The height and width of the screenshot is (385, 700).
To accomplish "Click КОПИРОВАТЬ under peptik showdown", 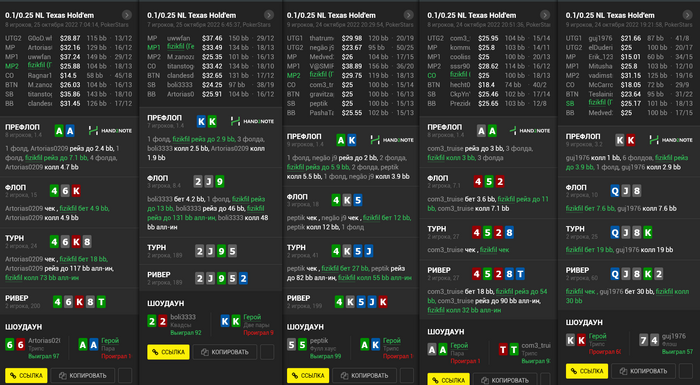I will (x=364, y=376).
